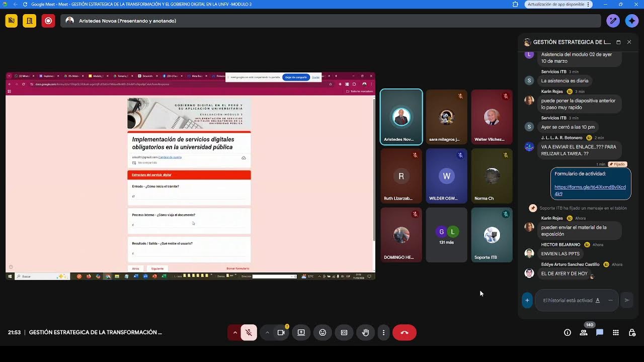Screen dimensions: 644x362
Task: Click the present screen button
Action: tap(301, 332)
